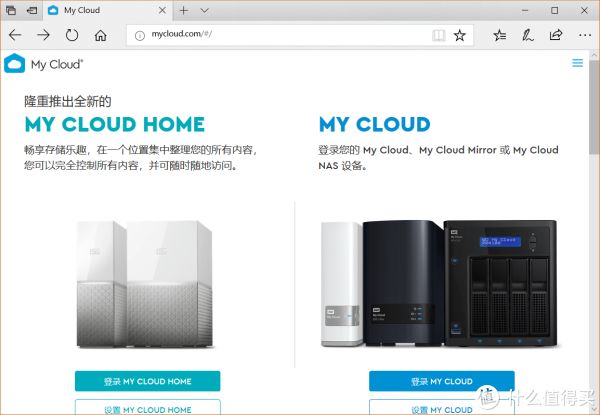Click the 设置 MY CLOUD HOME button

click(147, 407)
